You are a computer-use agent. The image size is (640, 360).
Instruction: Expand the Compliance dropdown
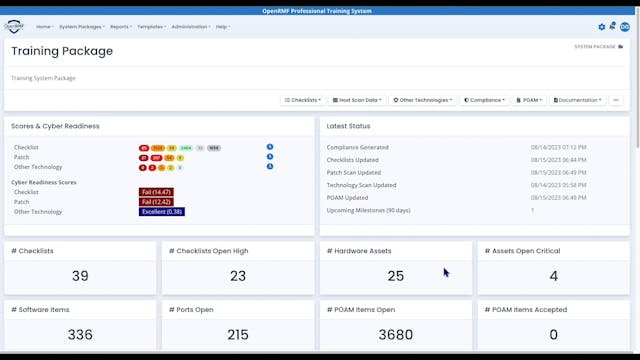(485, 100)
